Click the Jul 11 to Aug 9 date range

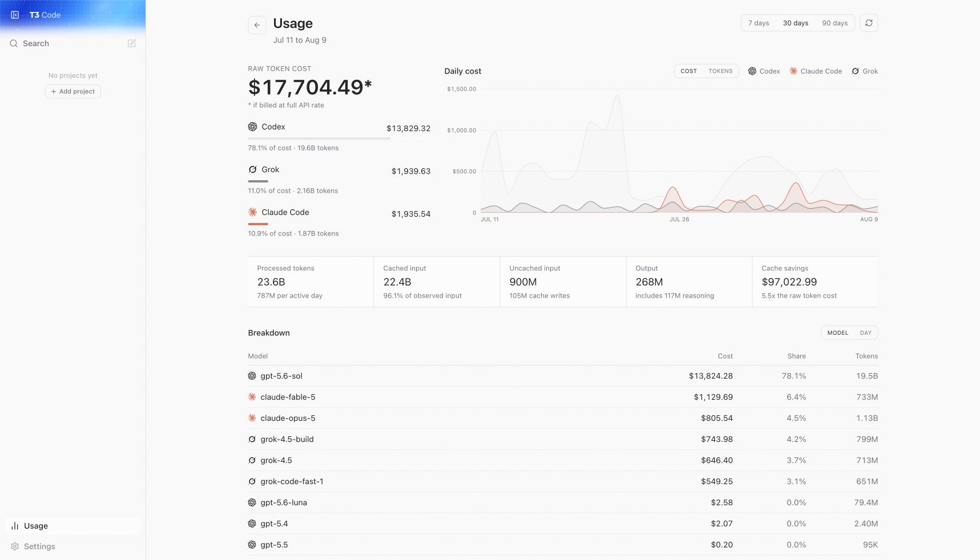point(300,40)
